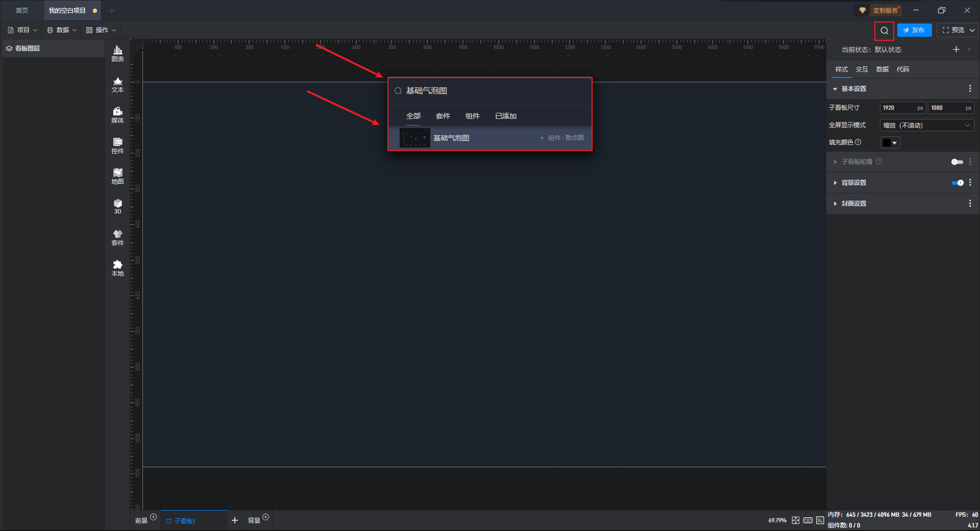This screenshot has width=980, height=531.
Task: Toggle the 背景设置 switch off
Action: 958,183
